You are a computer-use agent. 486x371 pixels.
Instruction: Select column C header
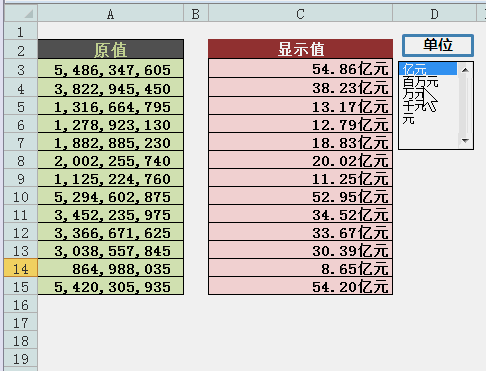pyautogui.click(x=300, y=14)
